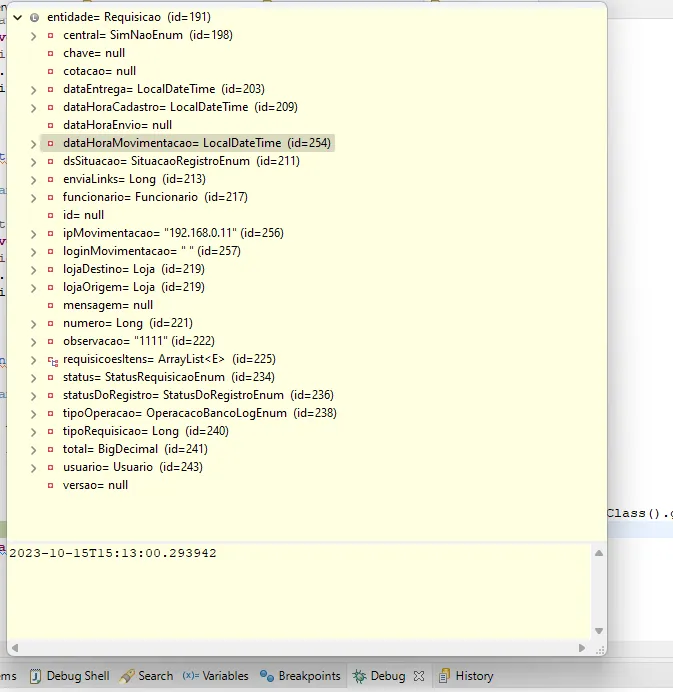673x692 pixels.
Task: Expand dataHoraCadastro LocalDateTime node
Action: point(34,108)
